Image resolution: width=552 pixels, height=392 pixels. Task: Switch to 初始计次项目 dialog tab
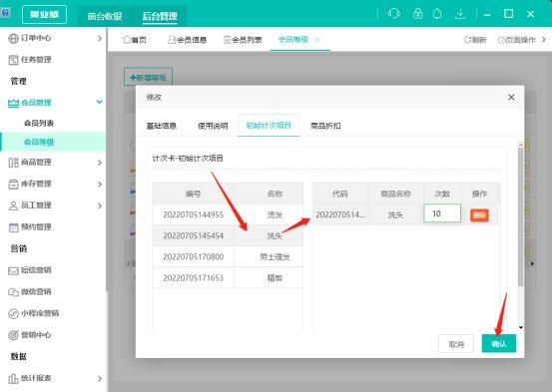pyautogui.click(x=269, y=126)
